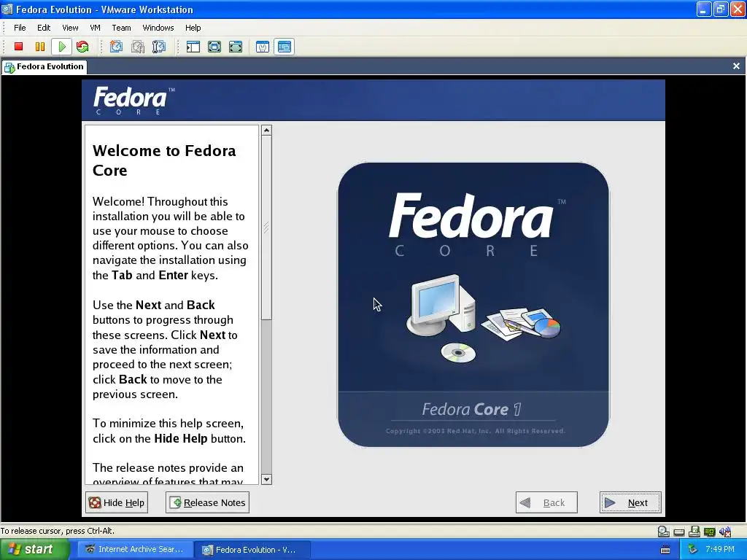Click the help panel scroll up arrow
The image size is (747, 560).
coord(267,130)
